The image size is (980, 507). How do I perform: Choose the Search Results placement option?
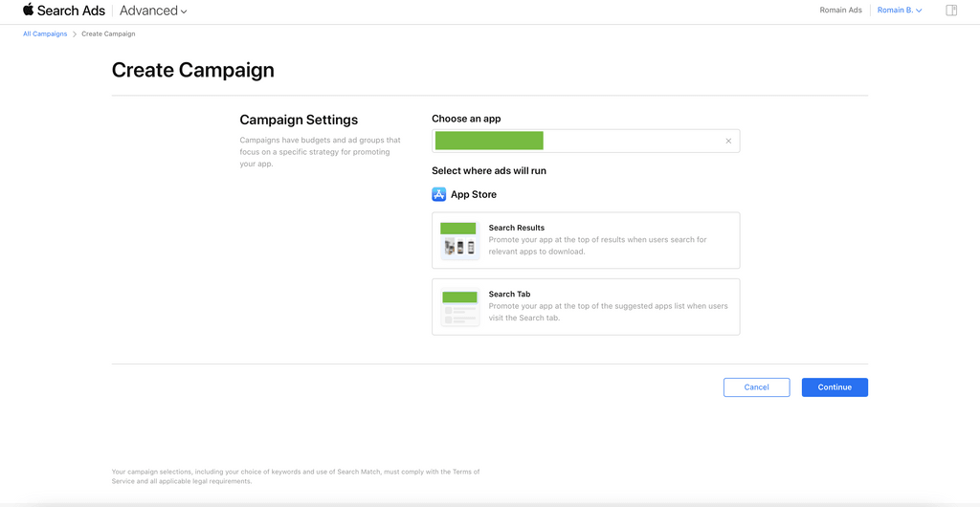click(586, 240)
